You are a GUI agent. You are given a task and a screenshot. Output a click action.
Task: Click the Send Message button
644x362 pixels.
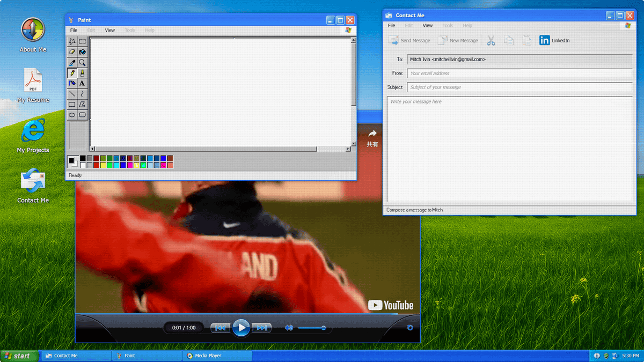(x=409, y=40)
